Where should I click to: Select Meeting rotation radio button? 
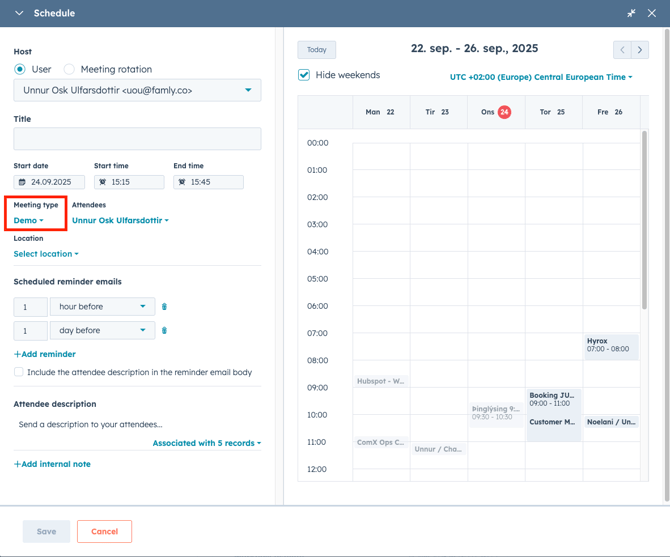point(69,69)
